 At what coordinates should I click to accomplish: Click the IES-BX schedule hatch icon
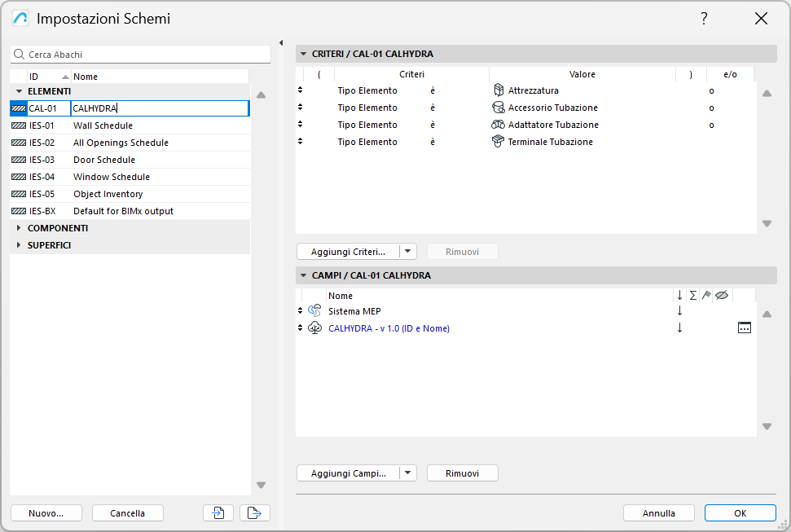pos(19,211)
